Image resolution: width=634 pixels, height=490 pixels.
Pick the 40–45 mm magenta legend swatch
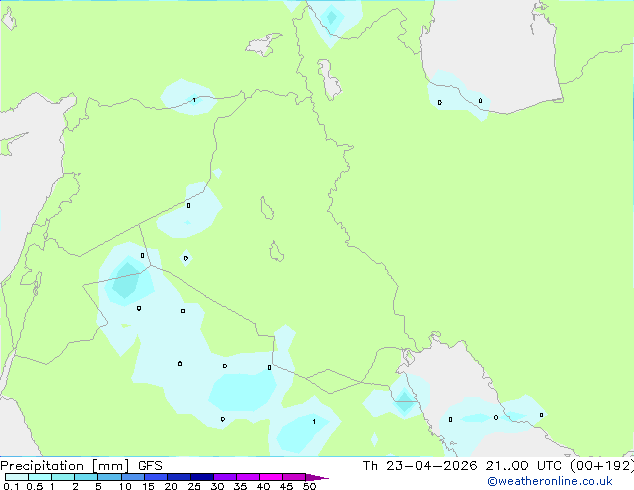[x=271, y=477]
